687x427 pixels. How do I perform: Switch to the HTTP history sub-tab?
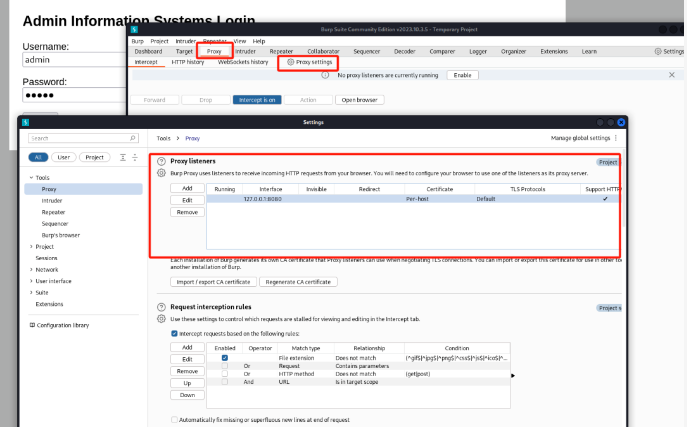(188, 62)
